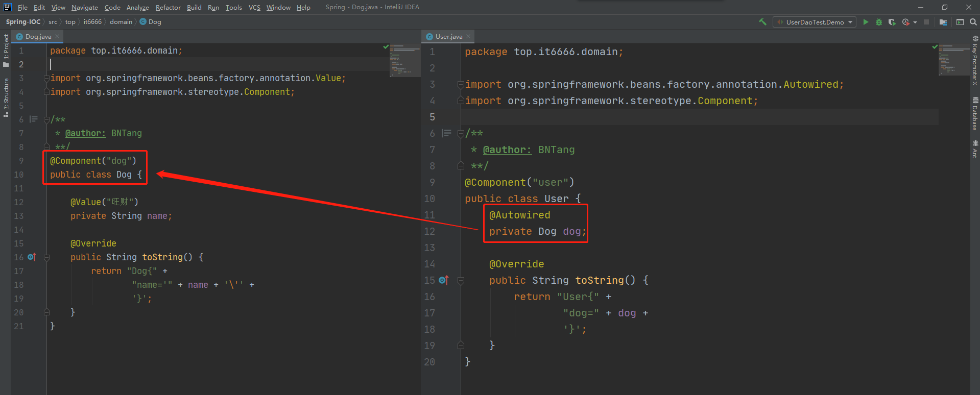Click @Autowired annotation in User.java
The width and height of the screenshot is (980, 395).
520,215
